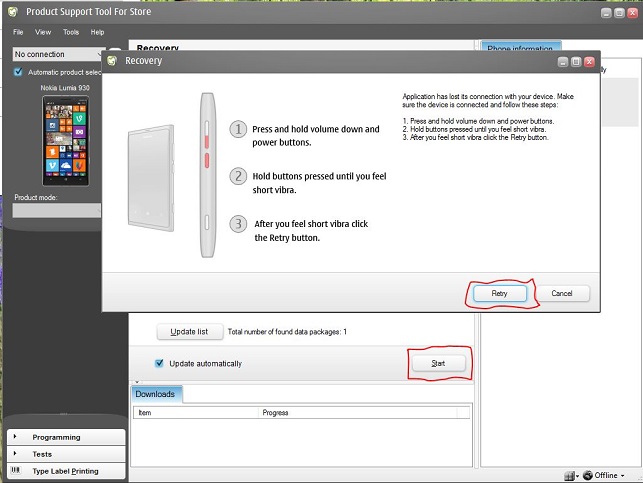The width and height of the screenshot is (643, 483).
Task: Switch to the Phone information tab
Action: pos(521,48)
